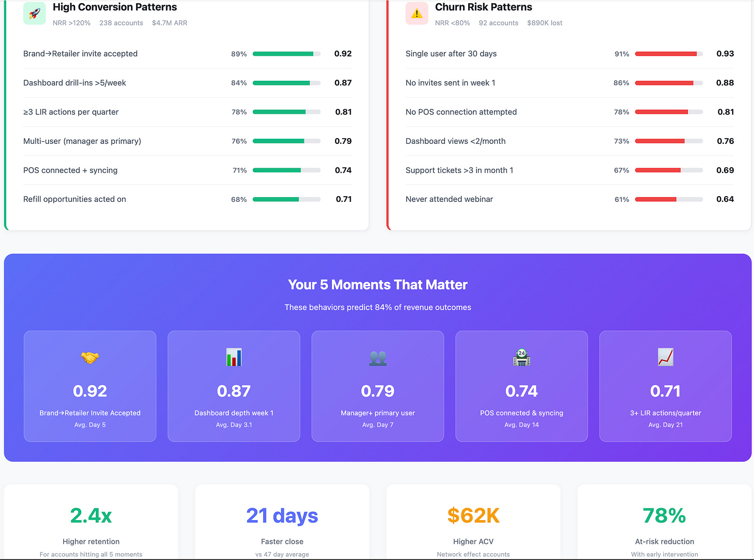The image size is (754, 560).
Task: Select the 3+ LIR actions/quarter card
Action: click(665, 386)
